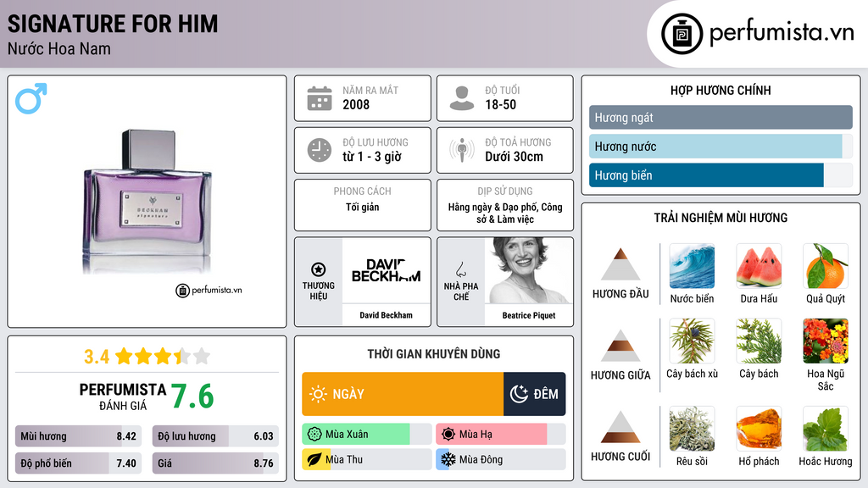Select the Cây bách cypress note image
The height and width of the screenshot is (488, 868).
[x=759, y=341]
